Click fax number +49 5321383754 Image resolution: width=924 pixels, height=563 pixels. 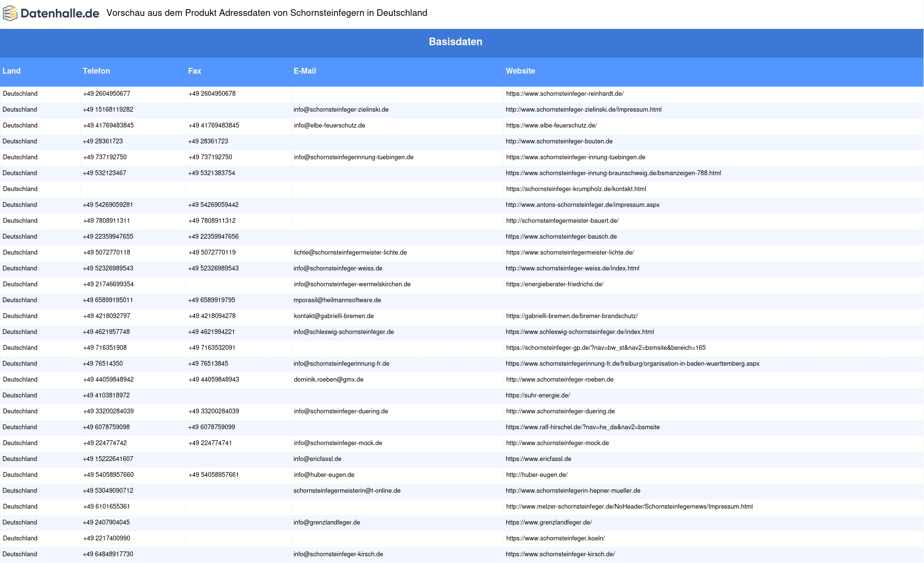(212, 173)
